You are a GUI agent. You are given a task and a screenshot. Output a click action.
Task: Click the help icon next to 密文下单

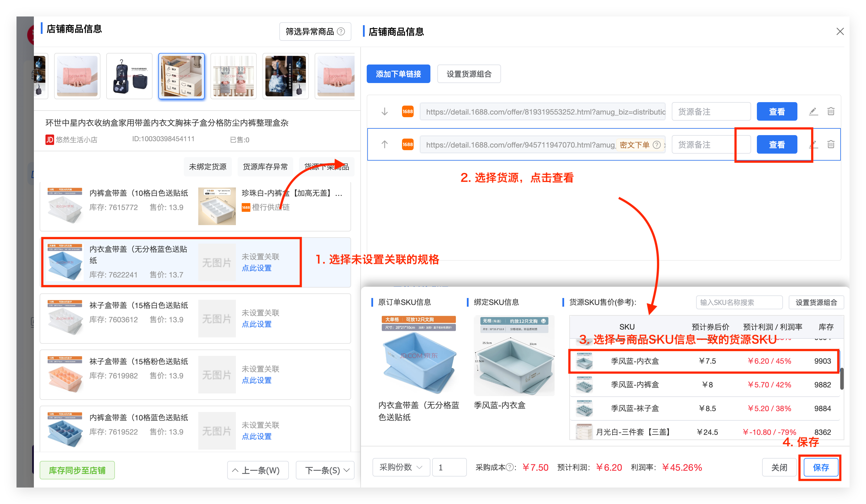point(656,145)
